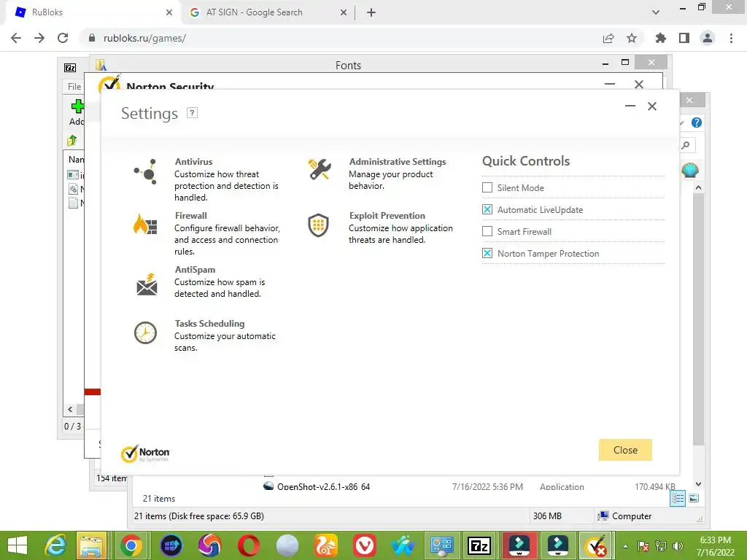
Task: Click the network tray icon
Action: [x=660, y=546]
